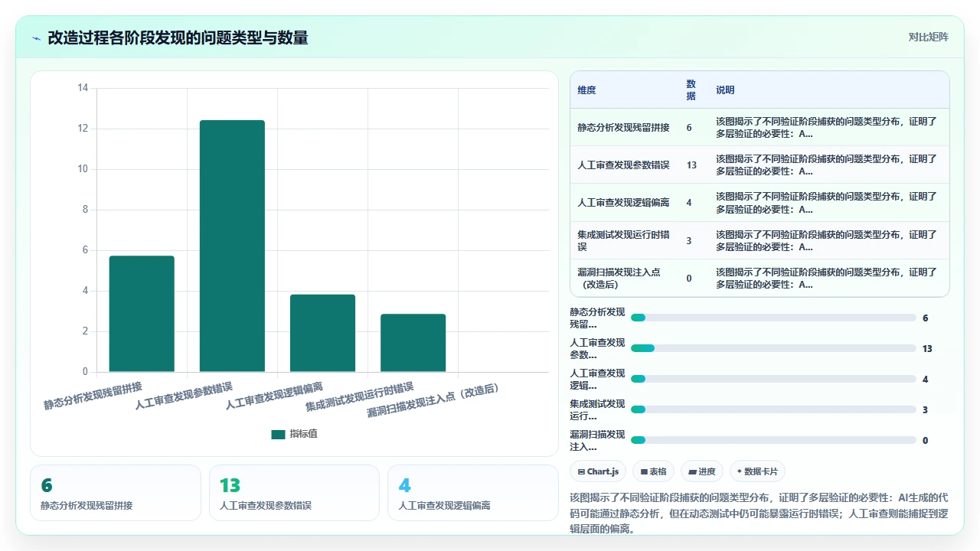
Task: Click progress value 13 beside the bar
Action: 927,348
